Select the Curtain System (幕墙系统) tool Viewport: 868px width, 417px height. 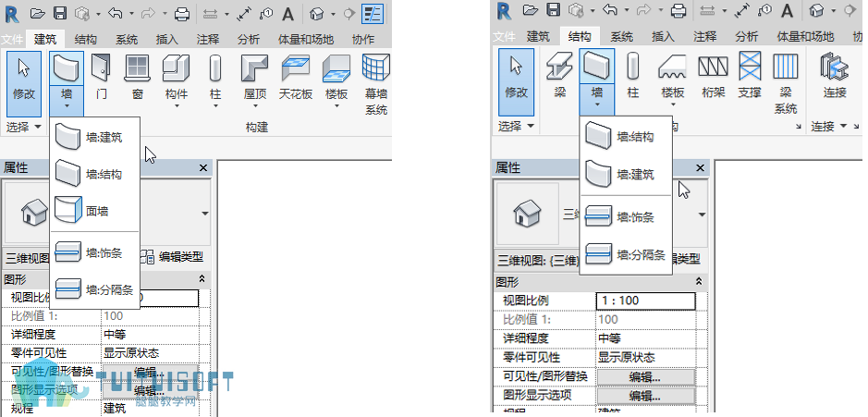coord(376,84)
